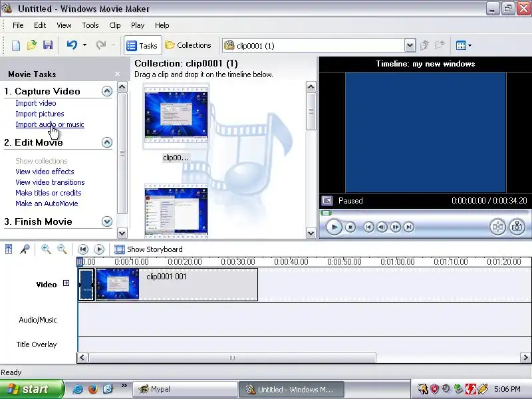Open the Views icon dropdown arrow
Screen dimensions: 532x399
(x=469, y=45)
